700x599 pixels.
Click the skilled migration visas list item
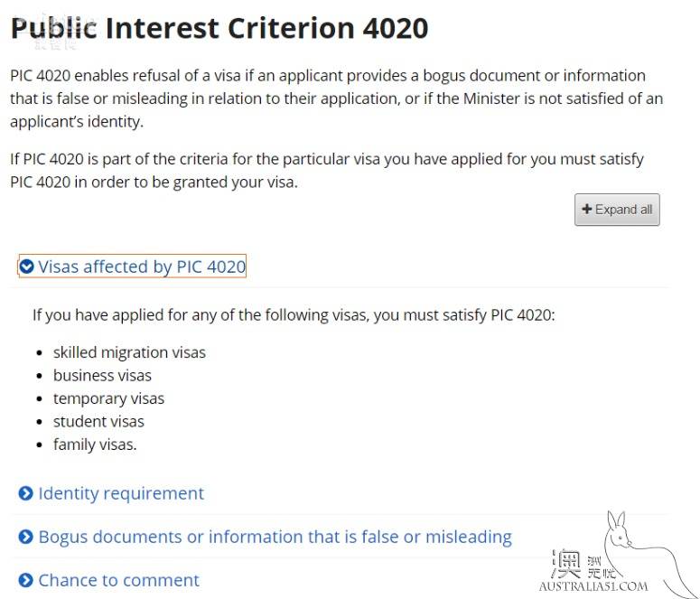click(129, 352)
